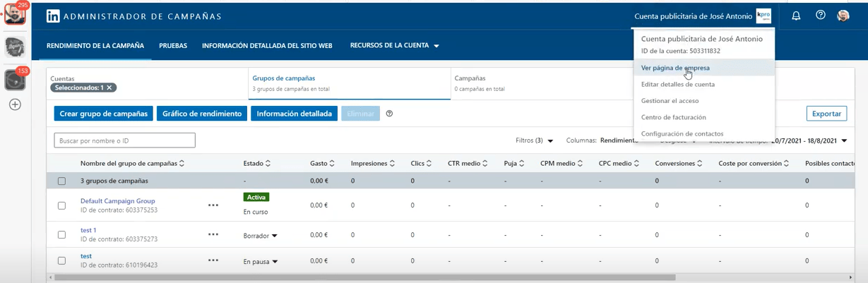The image size is (868, 283).
Task: Sort by the CTR medio column
Action: [x=468, y=163]
